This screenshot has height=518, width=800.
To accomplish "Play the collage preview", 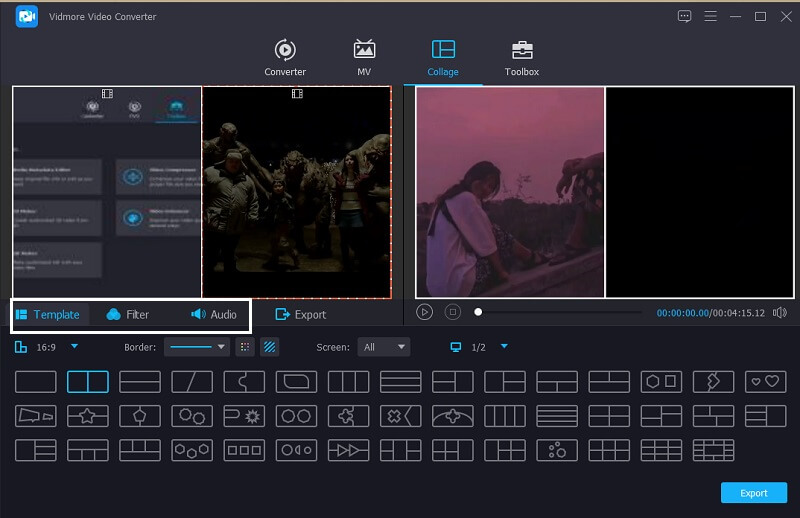I will (x=425, y=313).
